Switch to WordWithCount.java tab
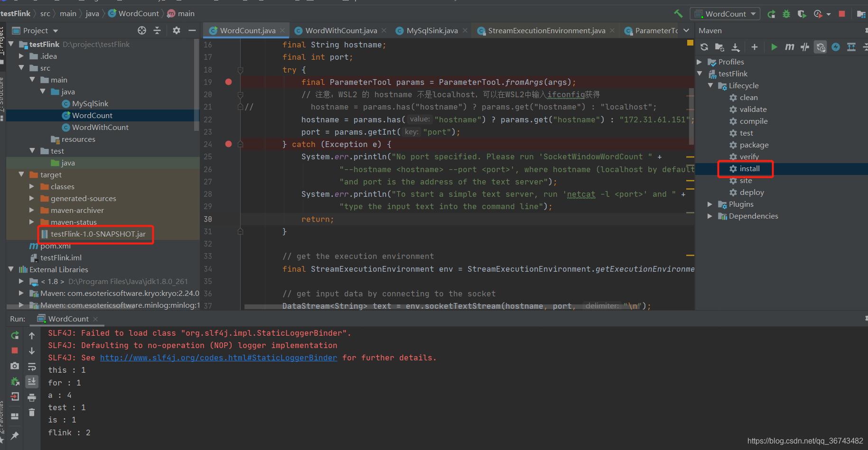868x450 pixels. pos(340,30)
